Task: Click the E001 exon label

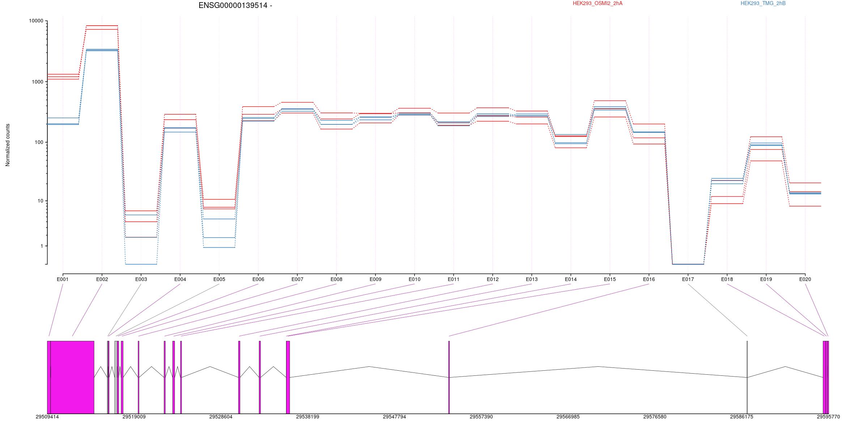Action: tap(63, 279)
